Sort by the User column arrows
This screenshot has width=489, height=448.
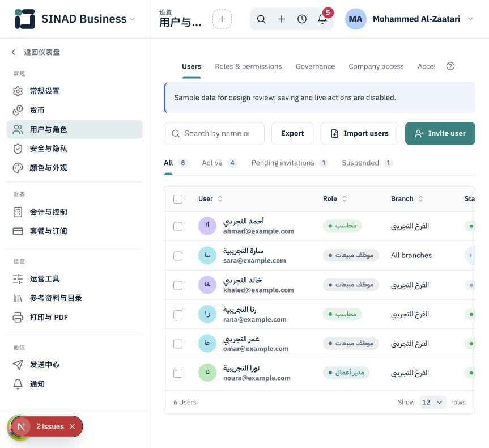point(220,199)
